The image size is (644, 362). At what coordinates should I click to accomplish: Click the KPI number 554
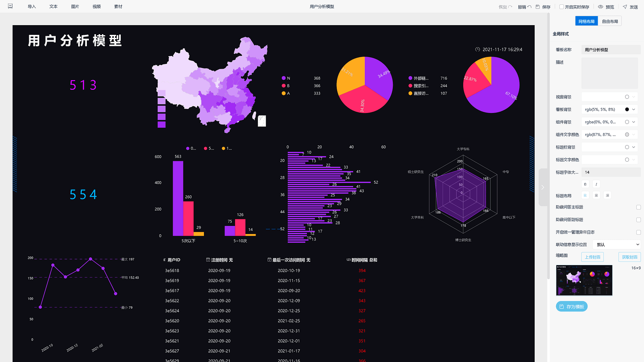pyautogui.click(x=83, y=194)
